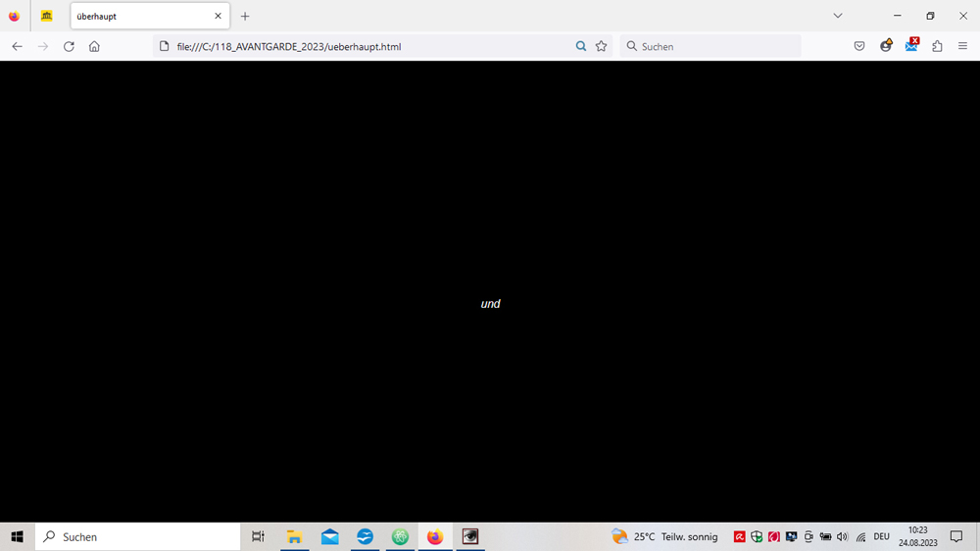
Task: Restore down the Firefox window
Action: click(930, 16)
